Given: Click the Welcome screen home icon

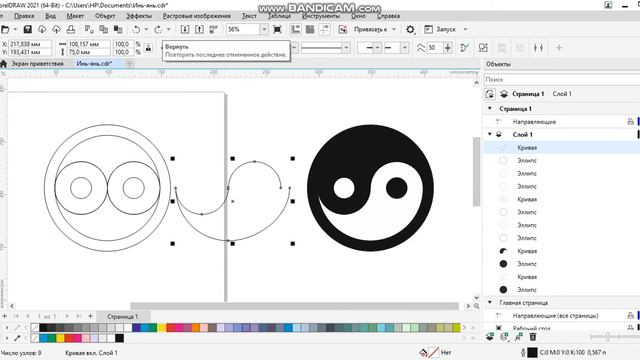Looking at the screenshot, I should pos(4,64).
